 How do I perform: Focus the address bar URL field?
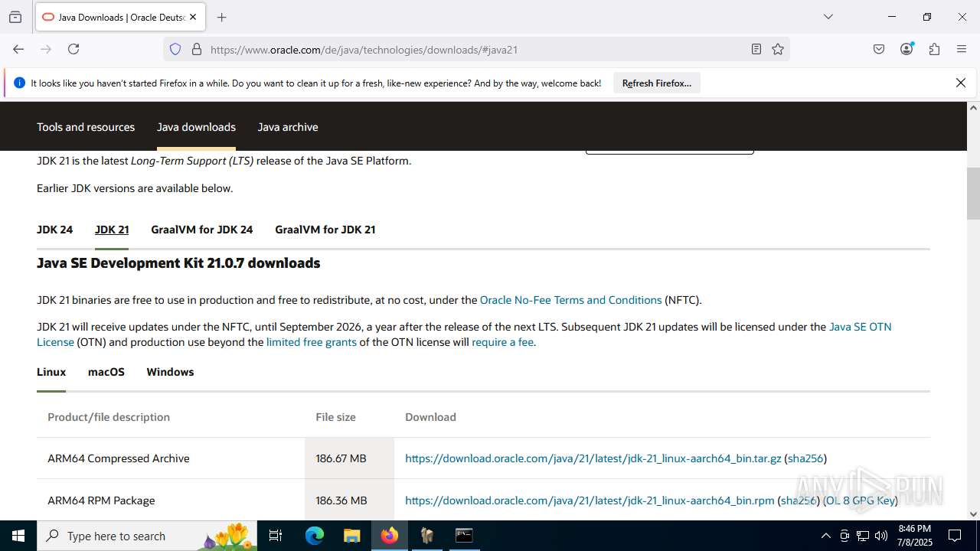tap(475, 50)
